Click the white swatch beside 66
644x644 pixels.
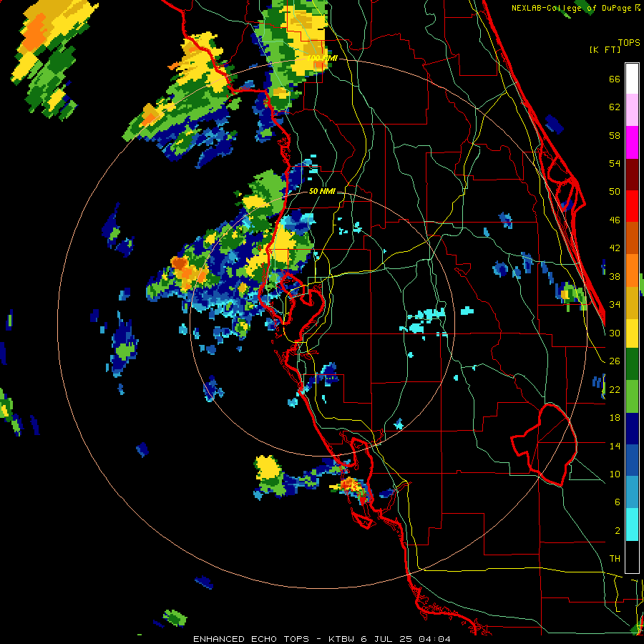point(632,79)
